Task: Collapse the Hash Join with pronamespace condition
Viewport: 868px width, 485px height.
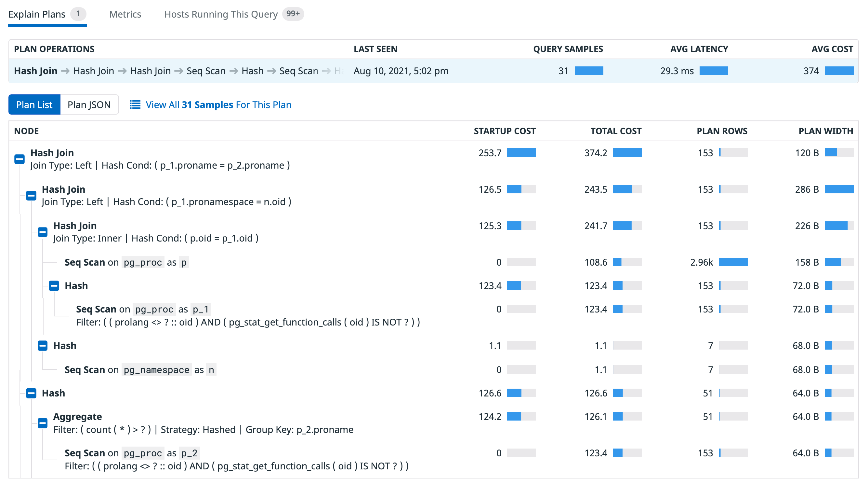Action: (x=31, y=195)
